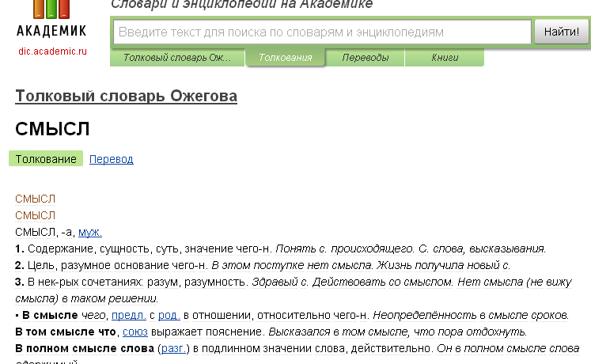This screenshot has height=364, width=591.
Task: Switch to the Толкования tab
Action: tap(286, 58)
